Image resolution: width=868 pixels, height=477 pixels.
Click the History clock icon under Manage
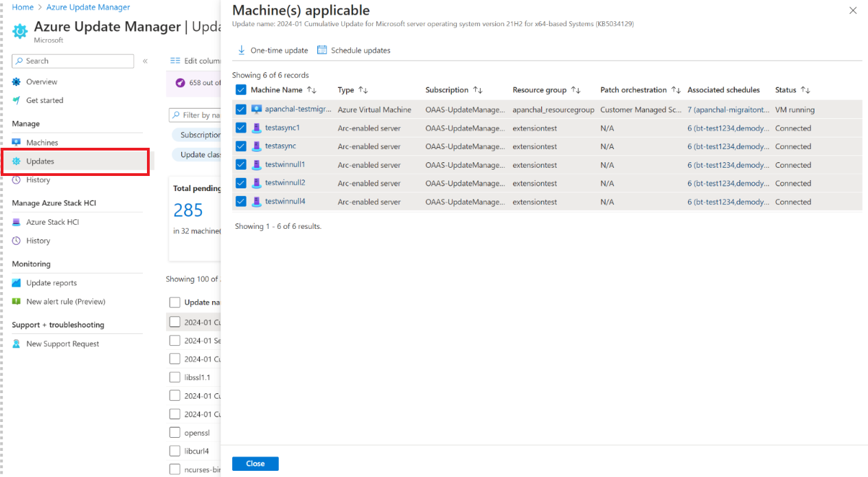16,179
